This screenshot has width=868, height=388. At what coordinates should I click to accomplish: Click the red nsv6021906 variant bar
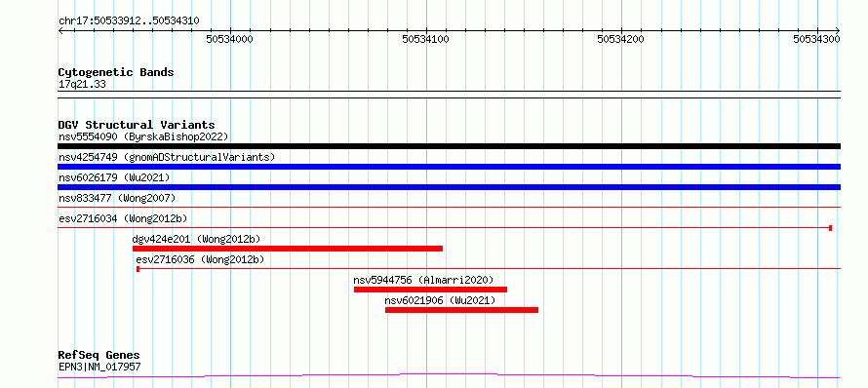tap(461, 310)
